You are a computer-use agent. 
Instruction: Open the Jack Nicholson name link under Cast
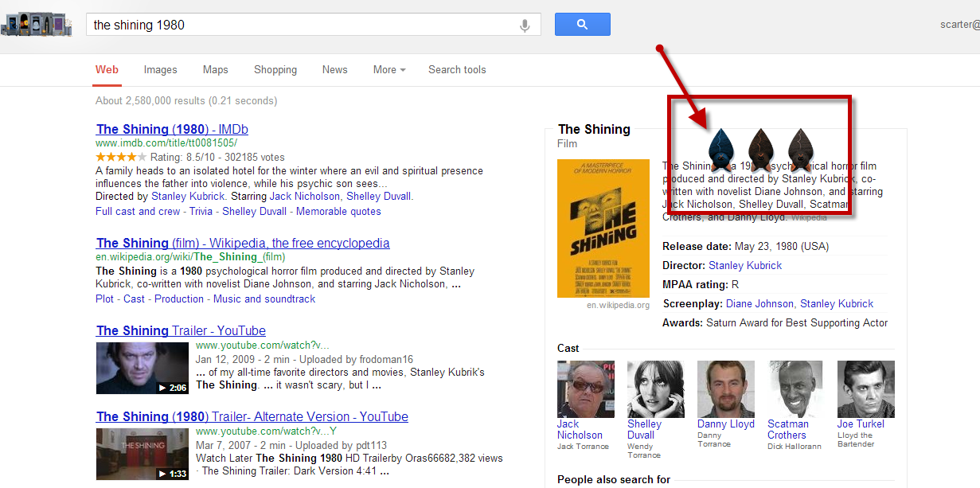(x=580, y=429)
